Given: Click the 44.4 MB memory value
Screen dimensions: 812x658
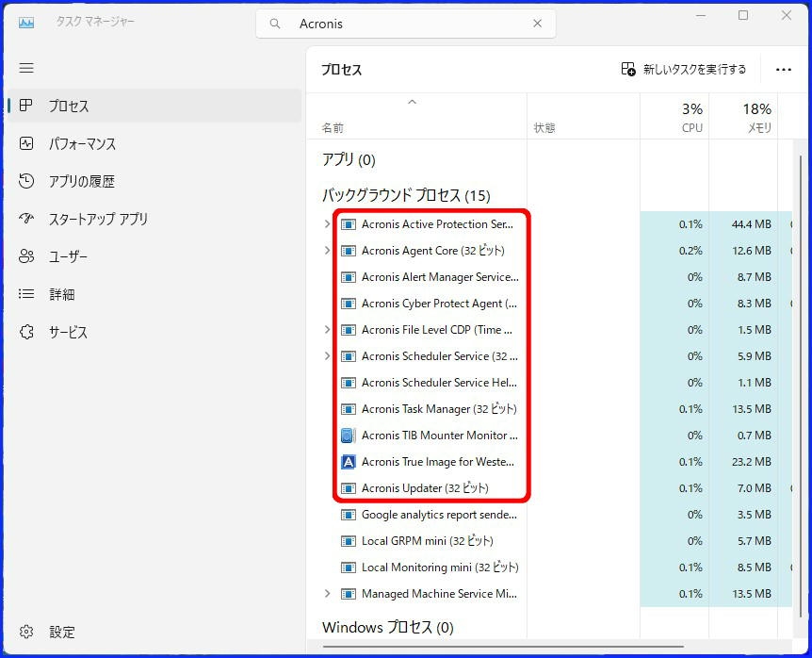Looking at the screenshot, I should [x=752, y=224].
